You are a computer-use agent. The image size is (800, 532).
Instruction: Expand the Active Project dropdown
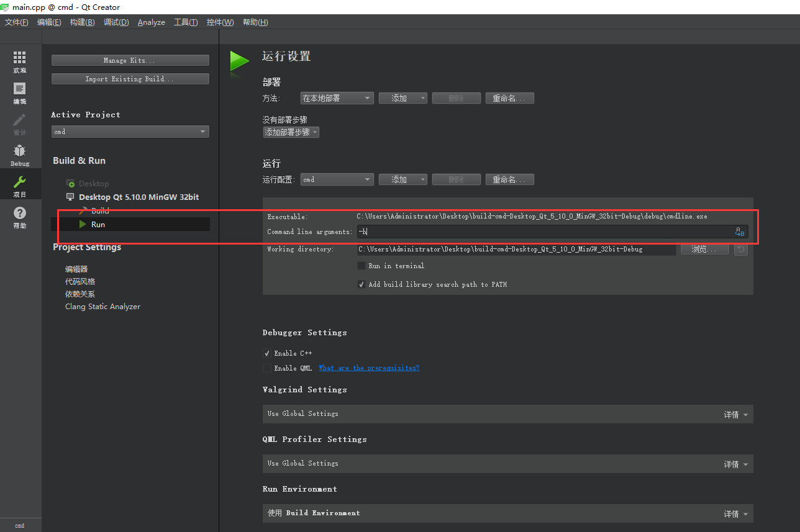click(x=130, y=131)
